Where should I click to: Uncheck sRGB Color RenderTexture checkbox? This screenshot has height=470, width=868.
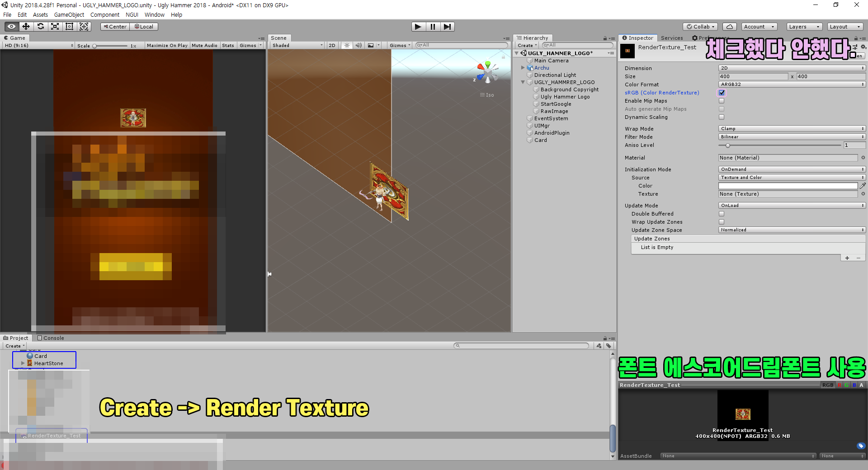(722, 93)
